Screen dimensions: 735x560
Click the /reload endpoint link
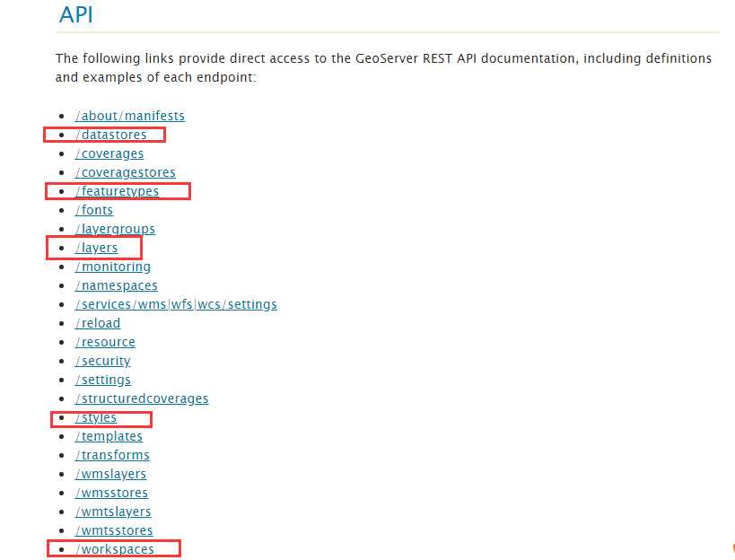pyautogui.click(x=98, y=323)
